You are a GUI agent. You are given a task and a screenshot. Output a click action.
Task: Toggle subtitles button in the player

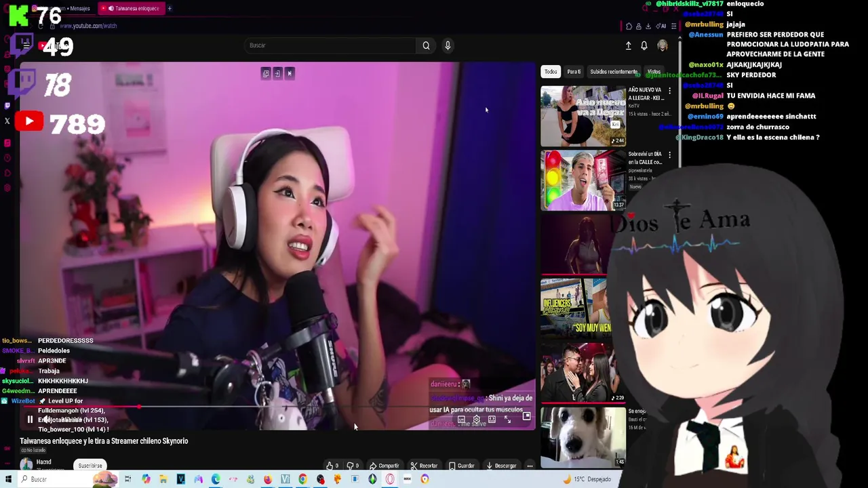[461, 420]
